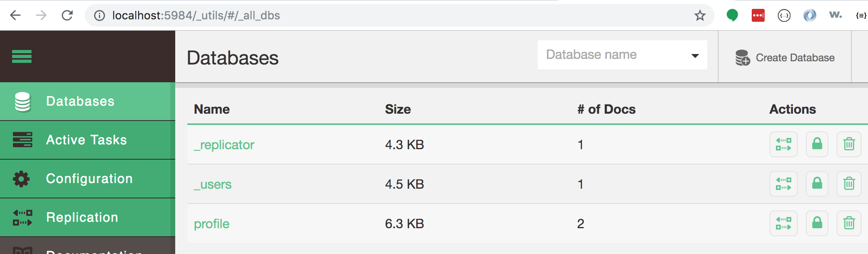The height and width of the screenshot is (254, 868).
Task: Open the _replicator database link
Action: coord(224,145)
